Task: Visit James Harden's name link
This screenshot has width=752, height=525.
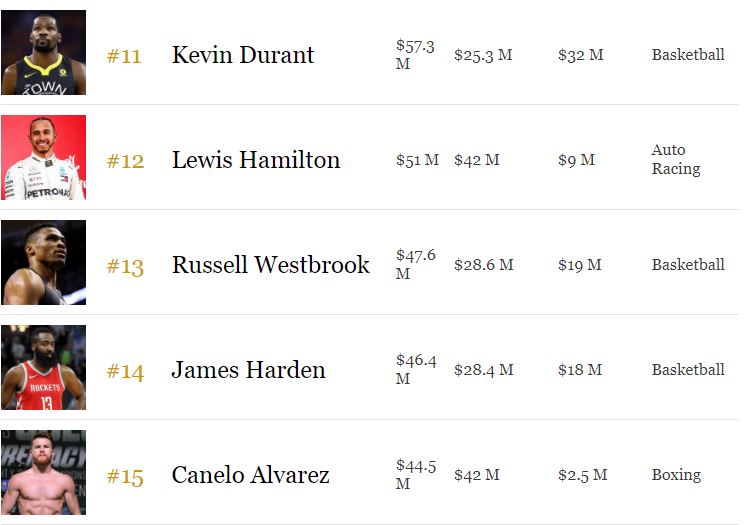Action: (248, 370)
